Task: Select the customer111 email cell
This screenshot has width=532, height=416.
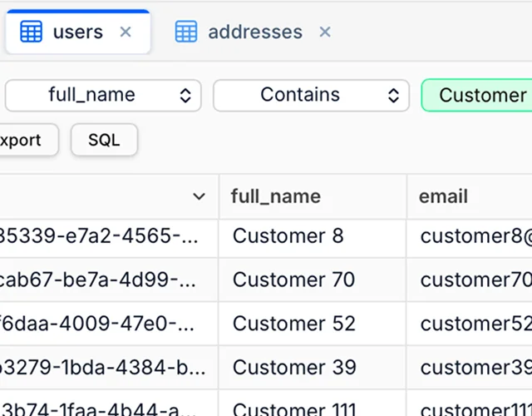Action: click(x=470, y=404)
